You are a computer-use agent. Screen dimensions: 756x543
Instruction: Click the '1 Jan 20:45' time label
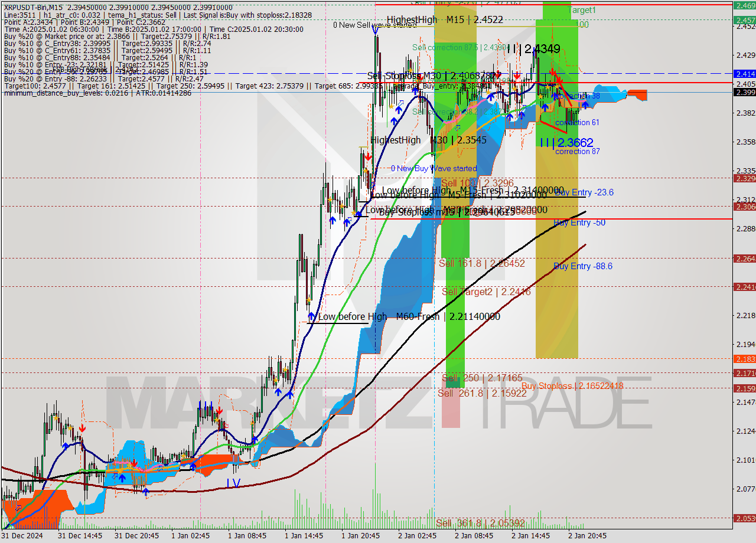point(361,536)
